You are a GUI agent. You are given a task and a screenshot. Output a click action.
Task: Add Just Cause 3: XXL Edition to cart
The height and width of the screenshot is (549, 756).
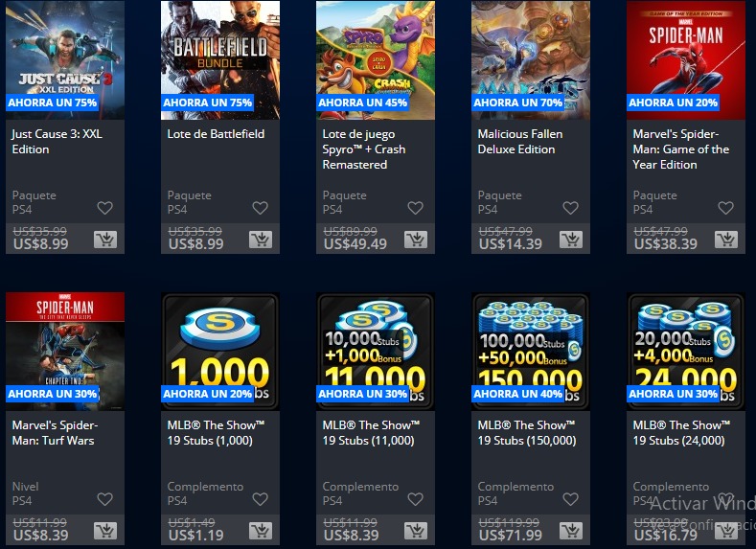coord(105,240)
